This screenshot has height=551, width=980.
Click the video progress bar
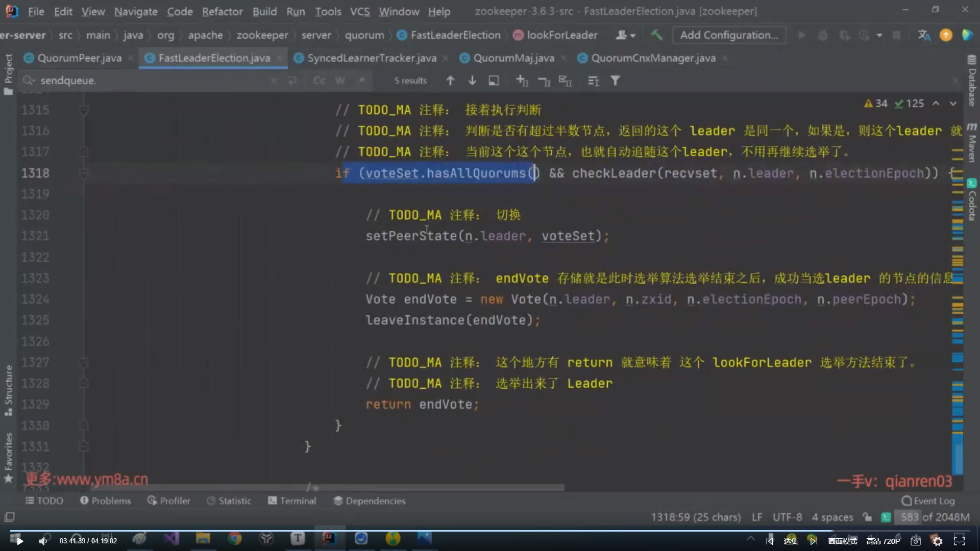point(490,530)
